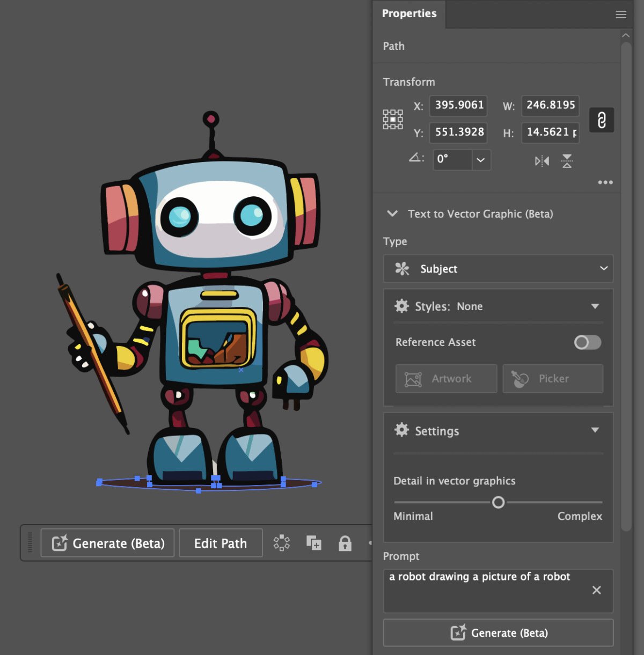
Task: Clear the prompt text with the X
Action: [596, 590]
